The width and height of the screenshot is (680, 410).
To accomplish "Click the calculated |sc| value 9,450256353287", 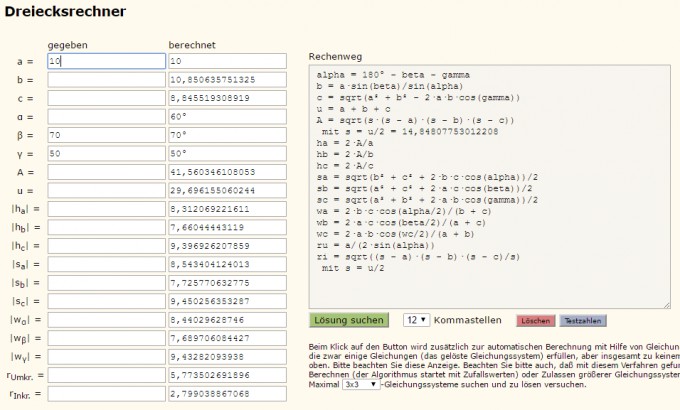I will coord(227,301).
